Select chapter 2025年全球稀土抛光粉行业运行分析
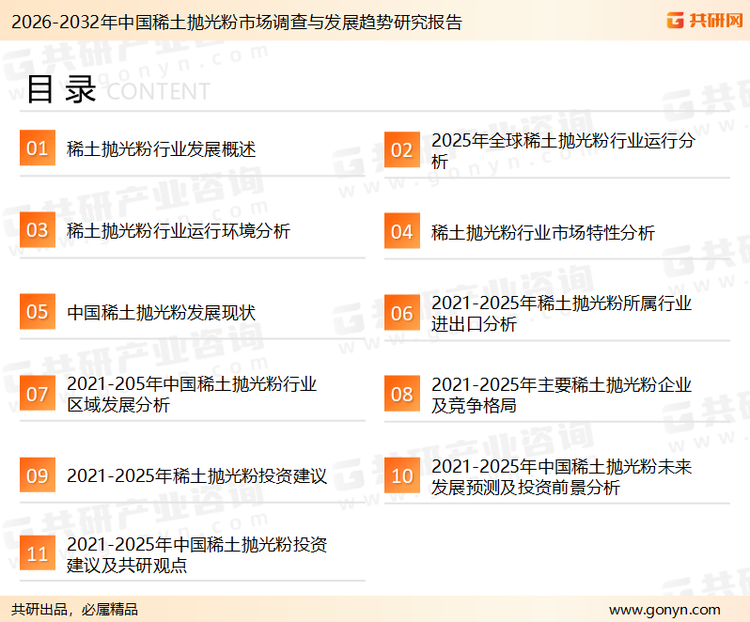Image resolution: width=750 pixels, height=622 pixels. click(563, 150)
